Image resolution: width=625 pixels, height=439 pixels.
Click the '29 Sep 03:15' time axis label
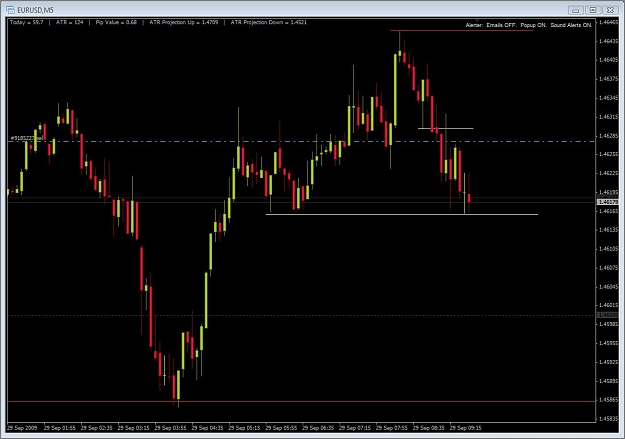point(134,428)
